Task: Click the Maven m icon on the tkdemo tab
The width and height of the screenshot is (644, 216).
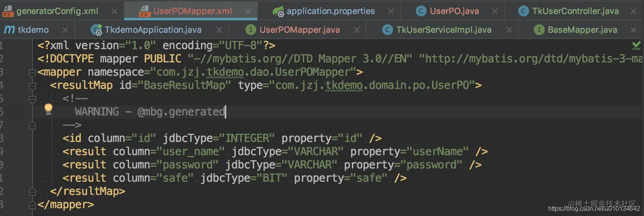Action: point(9,30)
